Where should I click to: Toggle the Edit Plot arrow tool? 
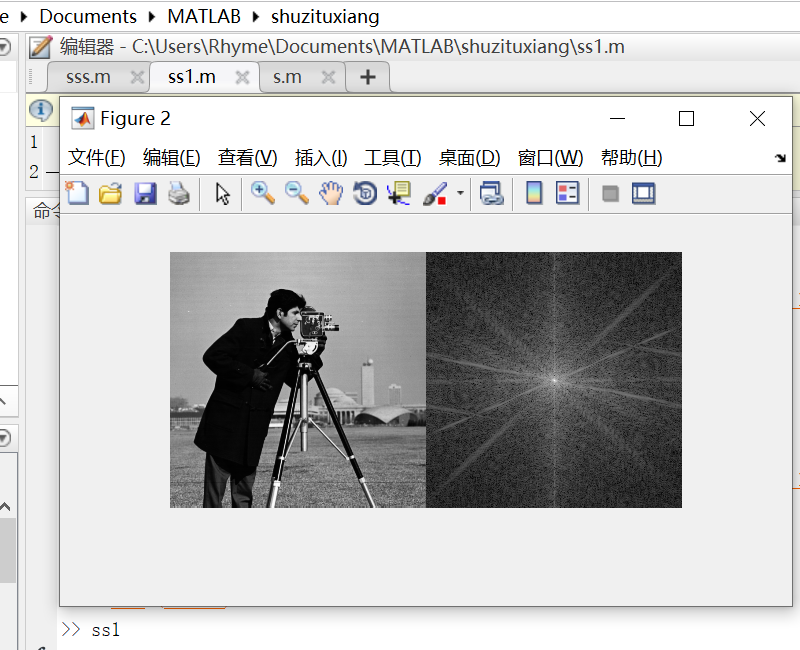tap(221, 193)
